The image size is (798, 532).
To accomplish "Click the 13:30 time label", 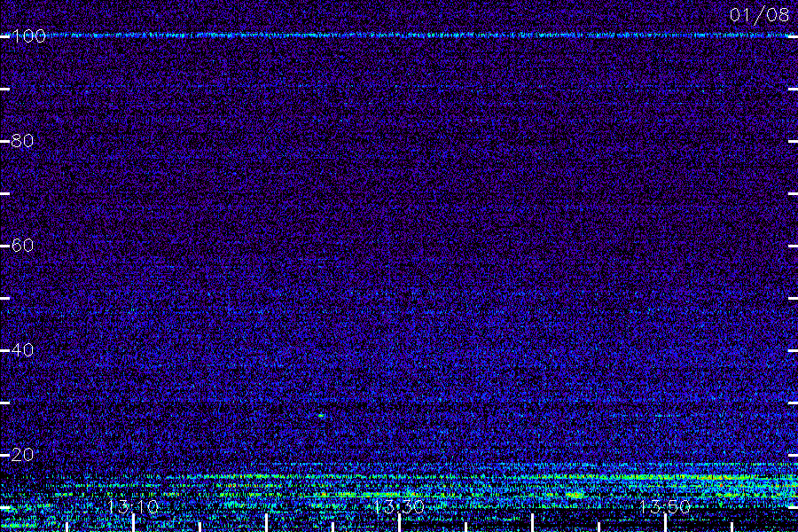I will [399, 506].
